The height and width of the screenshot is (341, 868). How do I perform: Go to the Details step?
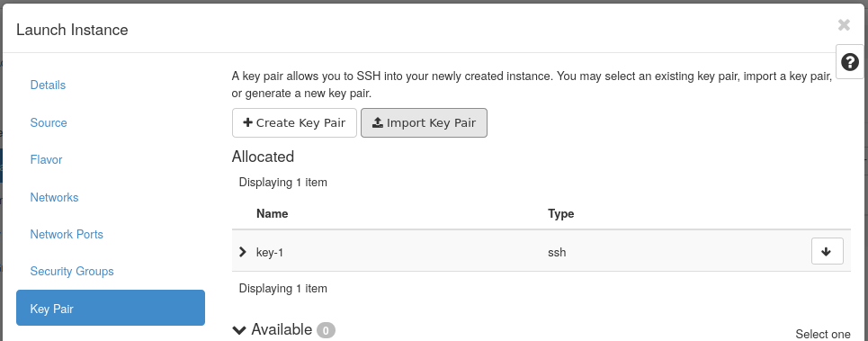(49, 85)
